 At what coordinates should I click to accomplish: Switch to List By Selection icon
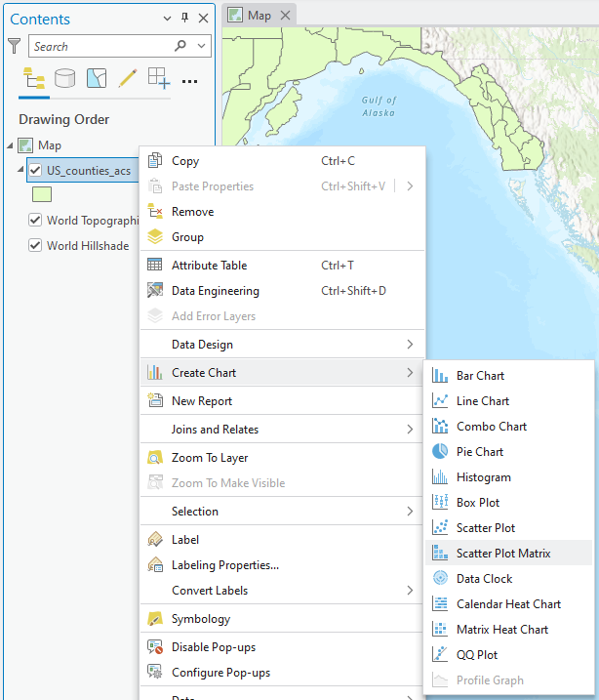(x=97, y=78)
